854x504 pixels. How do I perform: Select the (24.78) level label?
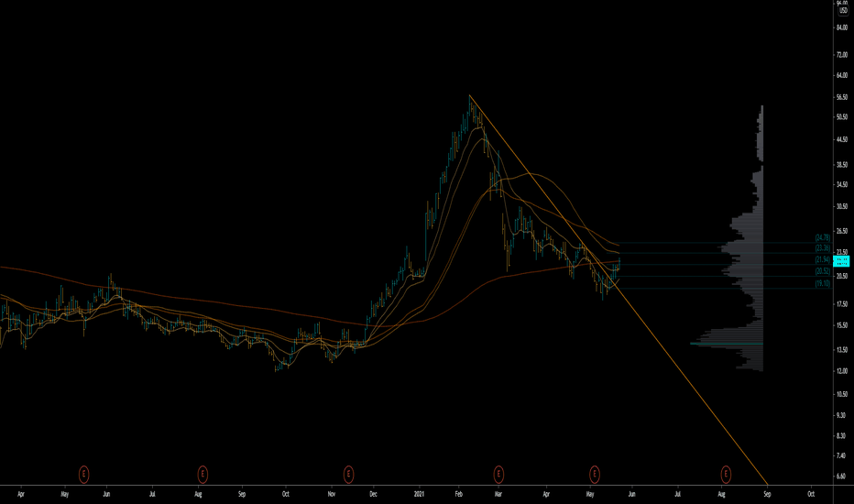(x=823, y=237)
